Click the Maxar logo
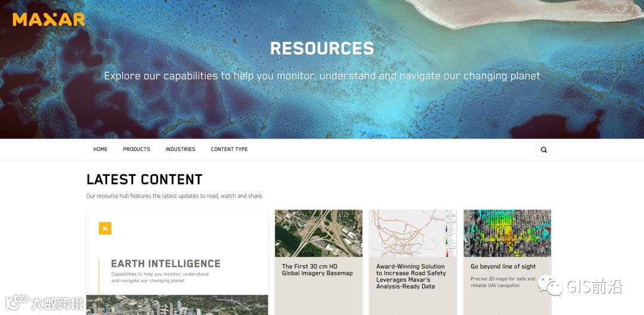Image resolution: width=644 pixels, height=315 pixels. [48, 19]
